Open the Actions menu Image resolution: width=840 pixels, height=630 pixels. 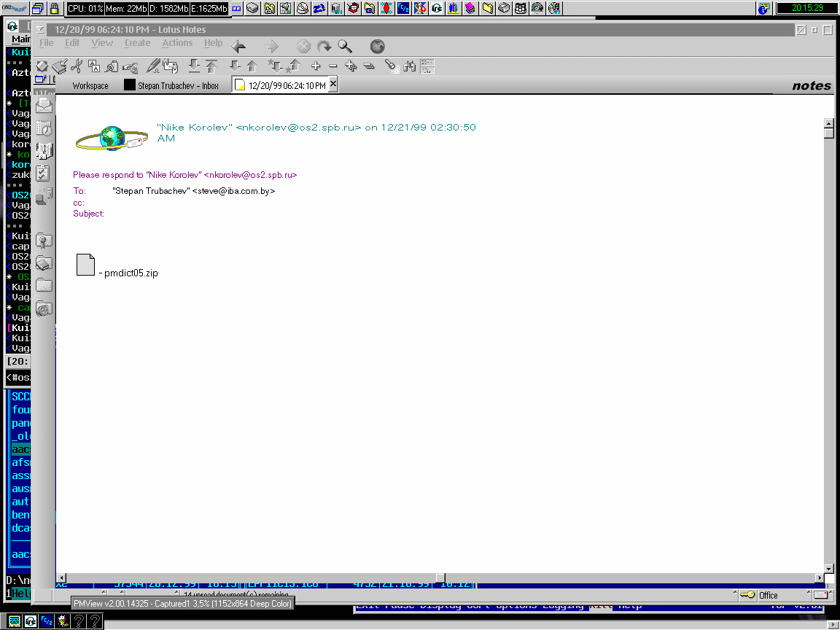tap(177, 43)
